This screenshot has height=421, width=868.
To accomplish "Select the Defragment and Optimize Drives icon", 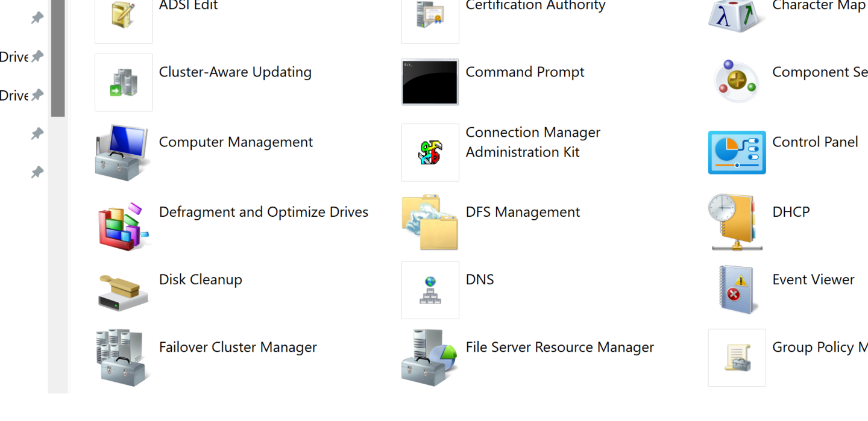I will click(124, 223).
